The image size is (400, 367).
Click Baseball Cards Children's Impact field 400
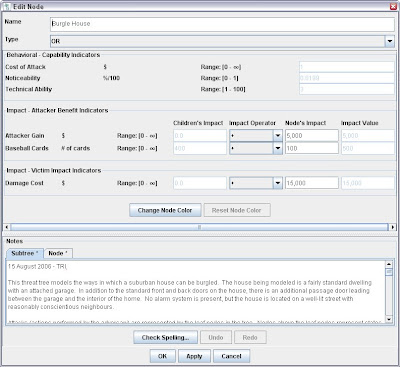pyautogui.click(x=200, y=148)
